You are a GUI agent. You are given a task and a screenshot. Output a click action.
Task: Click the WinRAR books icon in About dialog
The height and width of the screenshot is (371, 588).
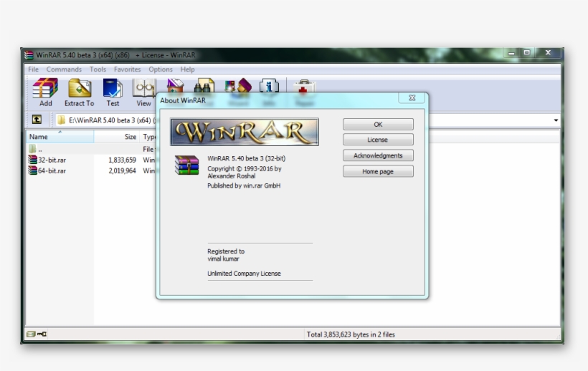point(186,165)
